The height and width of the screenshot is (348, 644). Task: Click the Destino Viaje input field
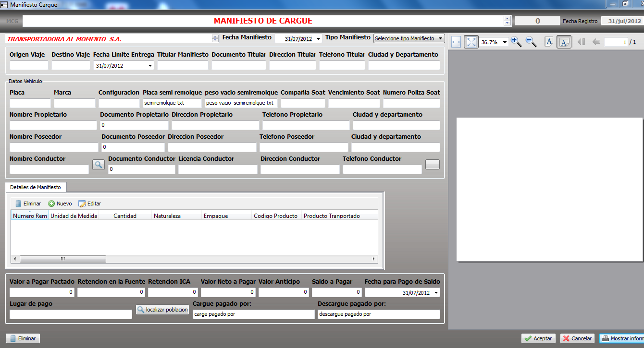[x=71, y=65]
